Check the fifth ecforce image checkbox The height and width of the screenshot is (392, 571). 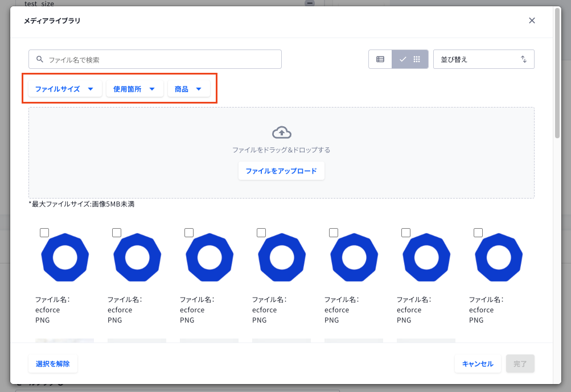click(334, 233)
